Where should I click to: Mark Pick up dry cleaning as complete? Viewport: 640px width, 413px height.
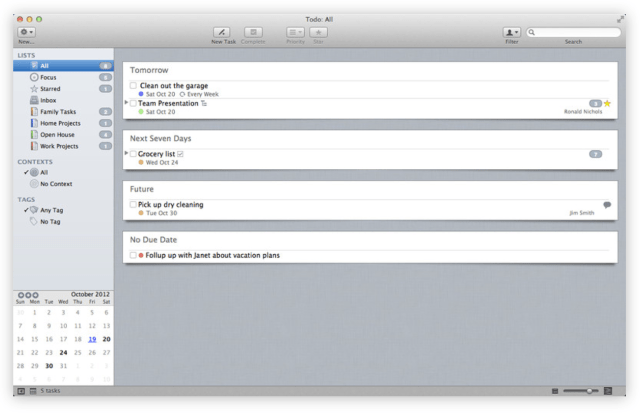pos(133,205)
